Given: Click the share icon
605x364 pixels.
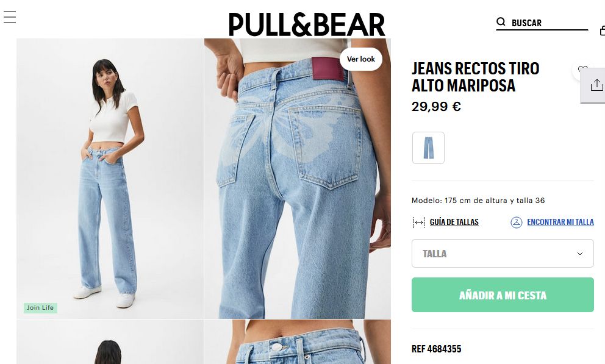Looking at the screenshot, I should coord(596,85).
